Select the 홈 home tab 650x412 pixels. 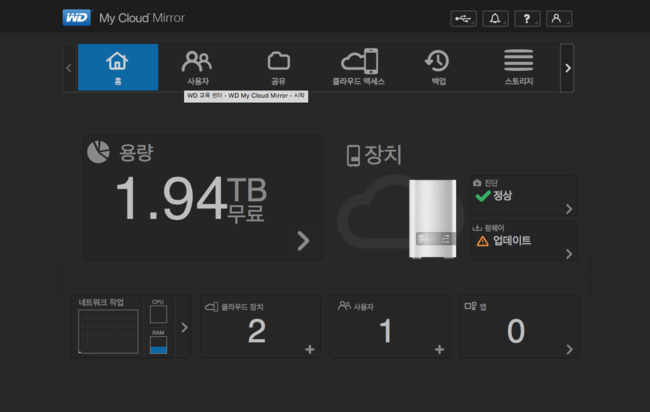pos(118,67)
